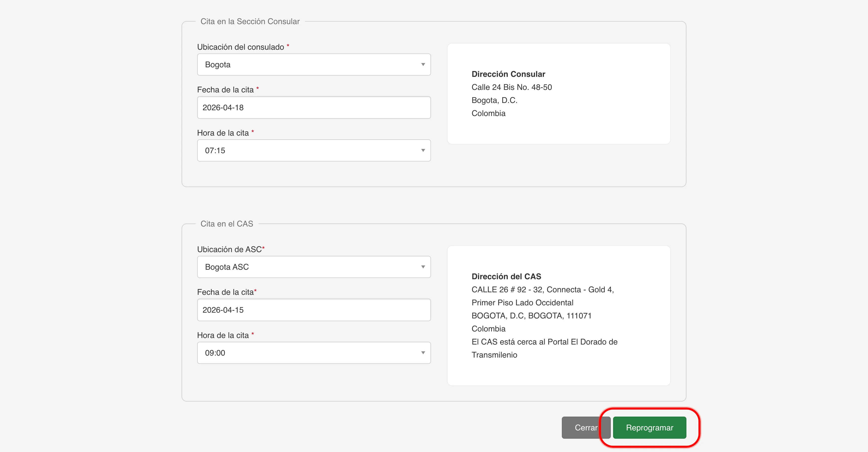Screen dimensions: 868x452
Task: Click the Fecha de la cita label in the consular section
Action: pos(225,90)
